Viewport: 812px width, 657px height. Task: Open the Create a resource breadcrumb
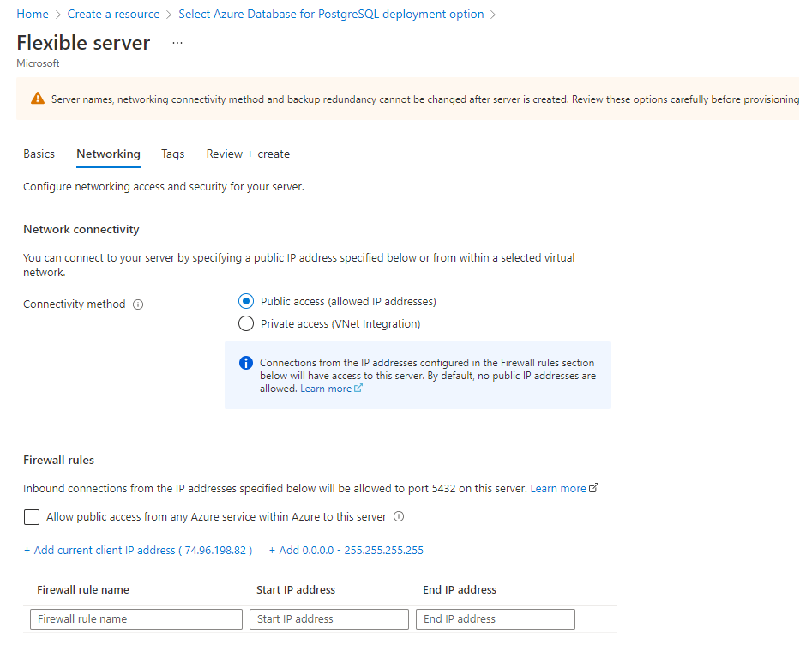[113, 14]
